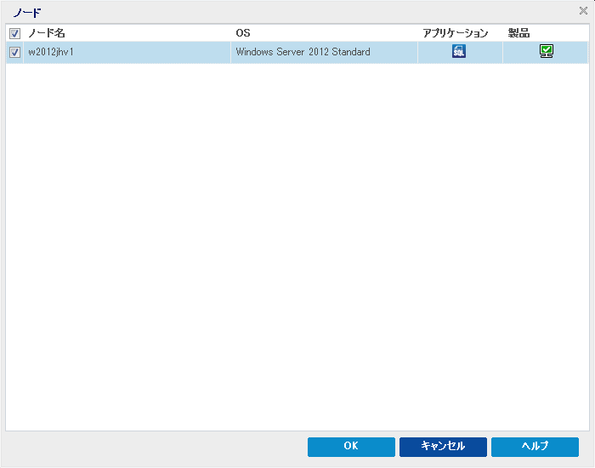Close the ノード dialog with X

tap(583, 11)
